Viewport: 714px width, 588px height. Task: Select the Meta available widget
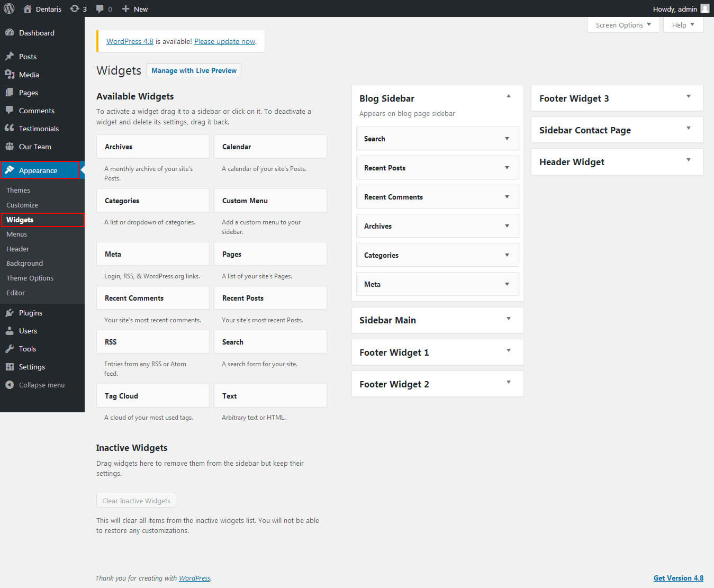[x=153, y=254]
